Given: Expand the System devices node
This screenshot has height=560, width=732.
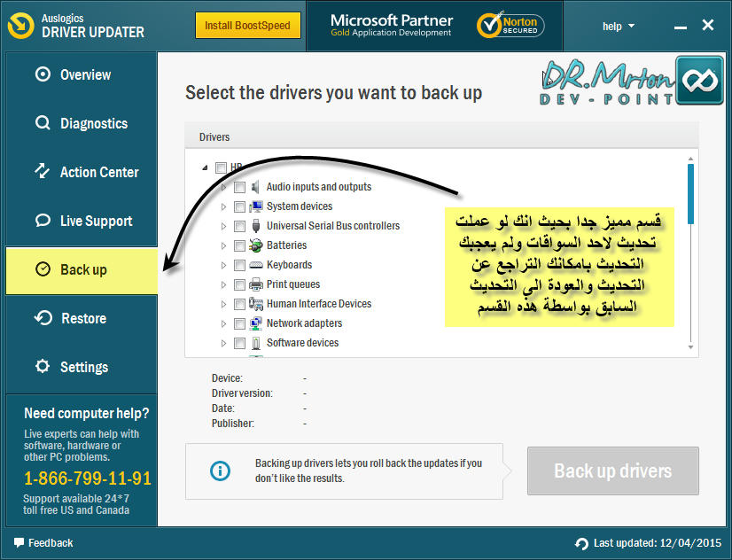Looking at the screenshot, I should (x=223, y=206).
